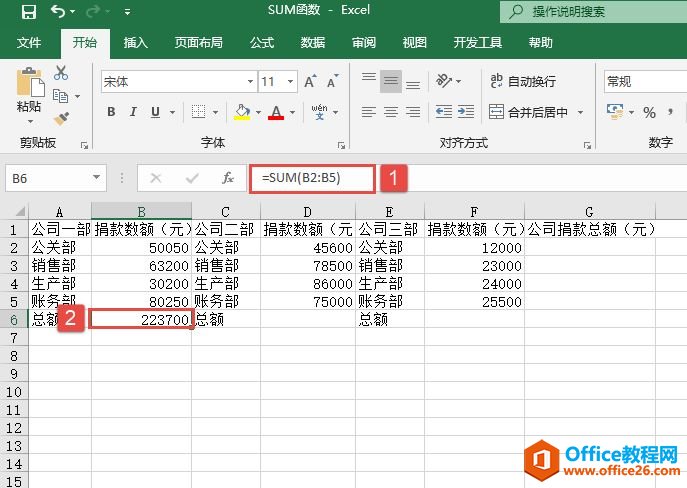Click the wén phonetic guide icon
The height and width of the screenshot is (488, 687).
coord(319,112)
